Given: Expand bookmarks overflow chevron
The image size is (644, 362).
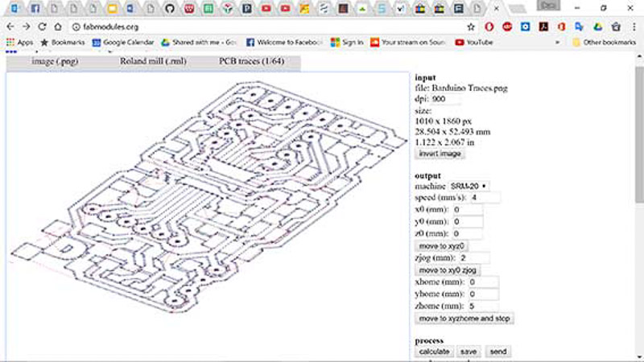Looking at the screenshot, I should click(x=557, y=43).
